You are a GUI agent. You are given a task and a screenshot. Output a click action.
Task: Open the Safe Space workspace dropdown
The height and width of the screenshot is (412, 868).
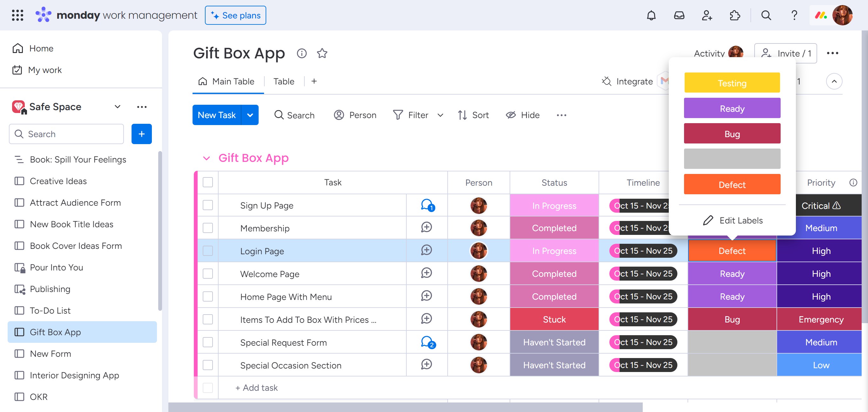(x=117, y=107)
